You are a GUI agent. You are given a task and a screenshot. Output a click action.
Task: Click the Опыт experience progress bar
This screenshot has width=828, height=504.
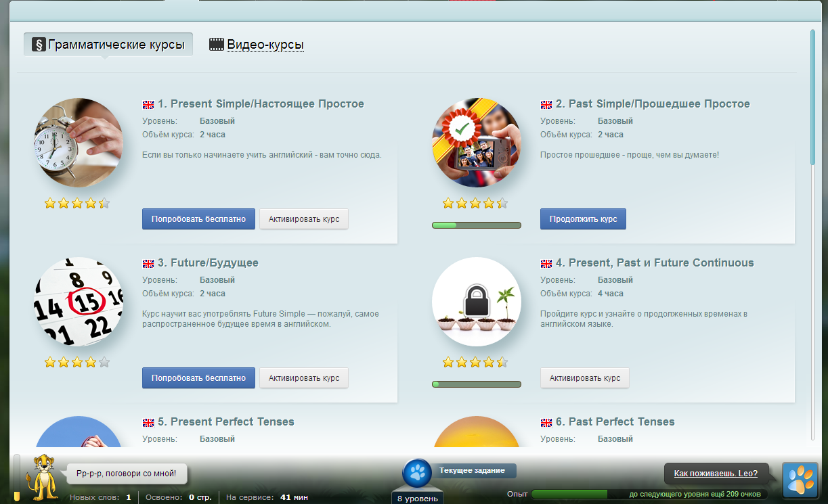pos(650,495)
